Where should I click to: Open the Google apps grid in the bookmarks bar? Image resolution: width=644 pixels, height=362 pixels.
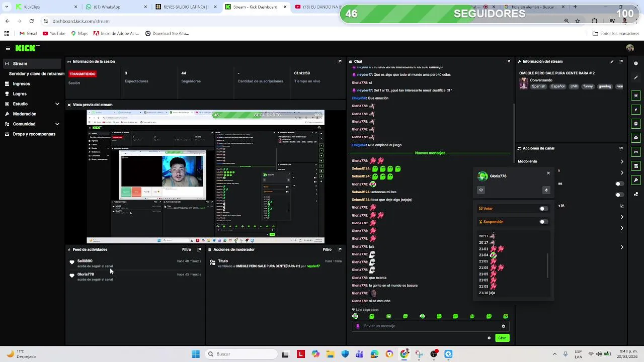click(x=7, y=34)
